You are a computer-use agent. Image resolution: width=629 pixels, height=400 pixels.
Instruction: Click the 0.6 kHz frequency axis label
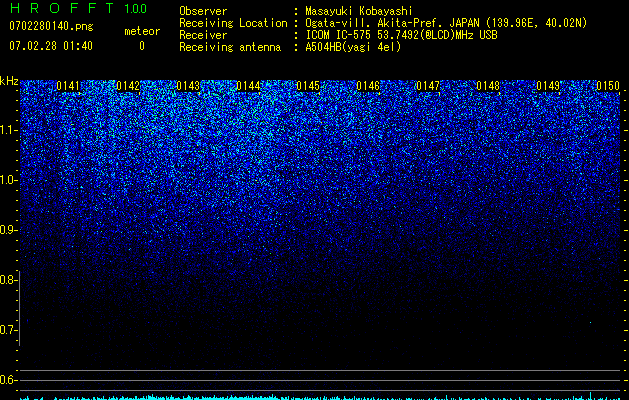point(8,380)
